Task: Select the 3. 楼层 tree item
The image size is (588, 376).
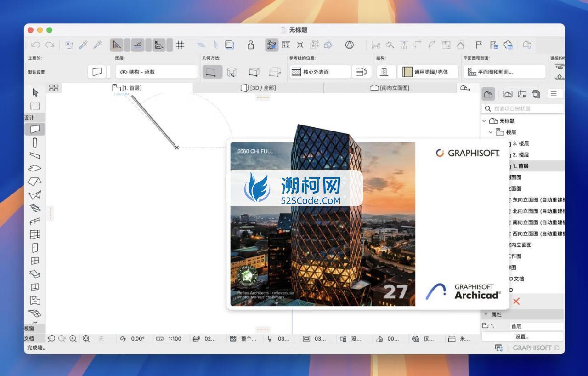Action: click(520, 143)
